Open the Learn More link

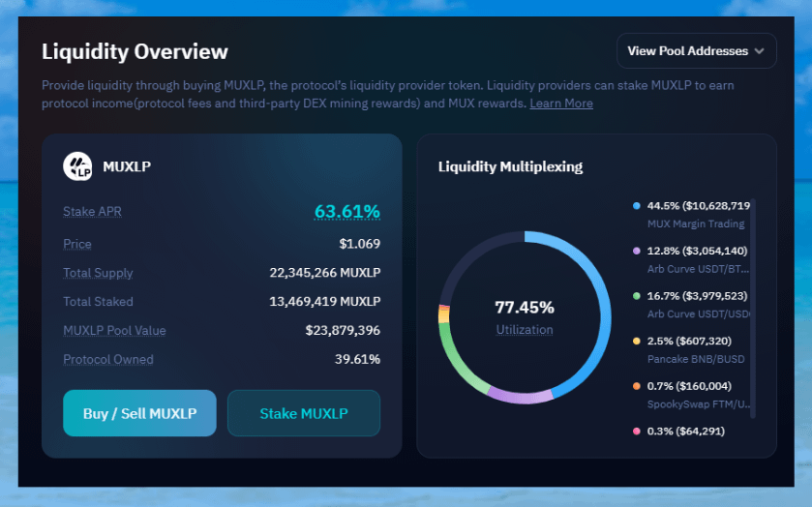click(561, 104)
